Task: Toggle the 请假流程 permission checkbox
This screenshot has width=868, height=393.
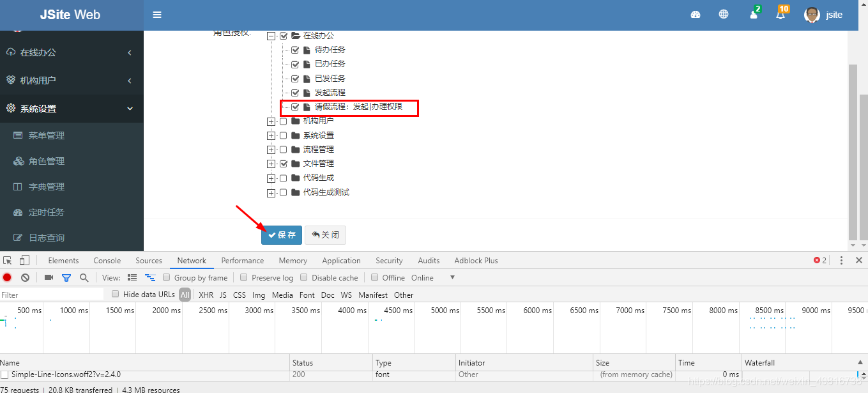Action: click(295, 107)
